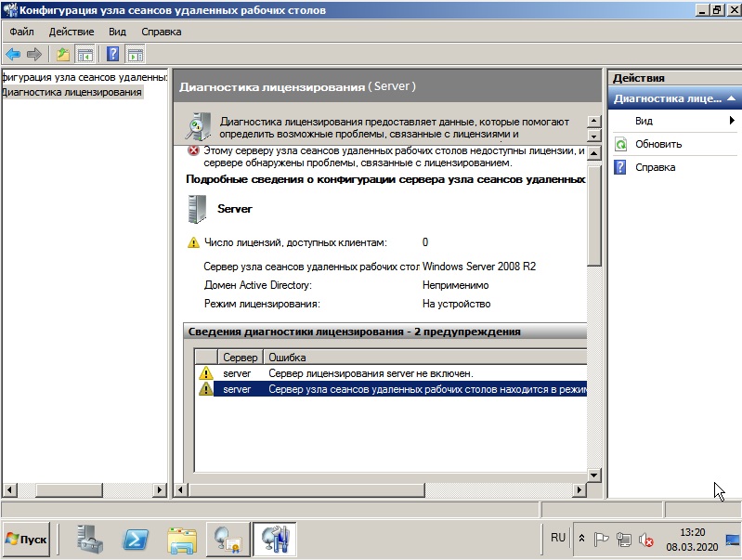Screen dimensions: 742x560
Task: Click the Action Center flag tray icon
Action: point(601,540)
